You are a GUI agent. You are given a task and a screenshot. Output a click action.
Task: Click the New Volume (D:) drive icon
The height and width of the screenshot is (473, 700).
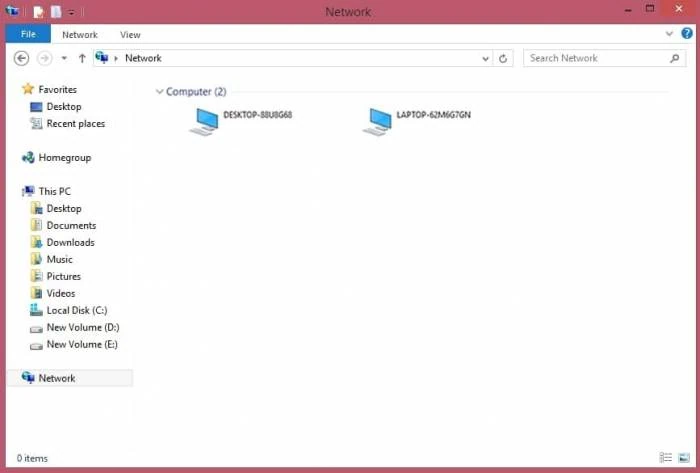point(36,329)
